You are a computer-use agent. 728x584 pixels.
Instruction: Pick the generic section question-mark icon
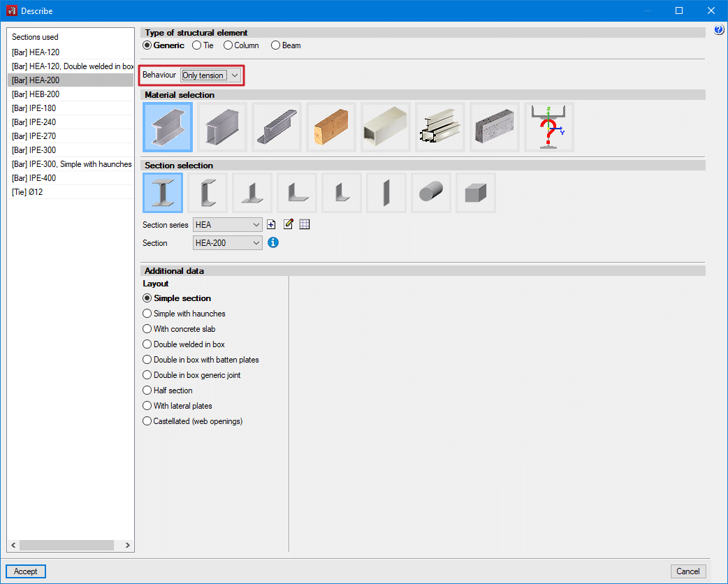point(549,127)
